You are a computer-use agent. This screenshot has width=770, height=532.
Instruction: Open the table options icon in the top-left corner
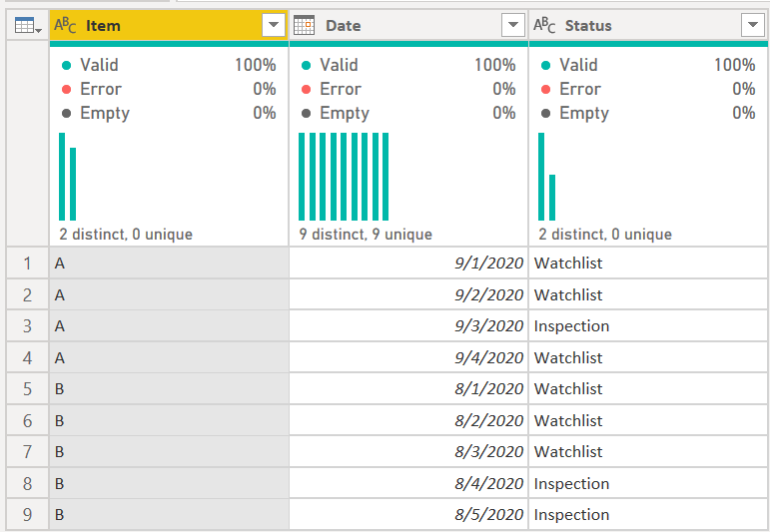pyautogui.click(x=28, y=25)
